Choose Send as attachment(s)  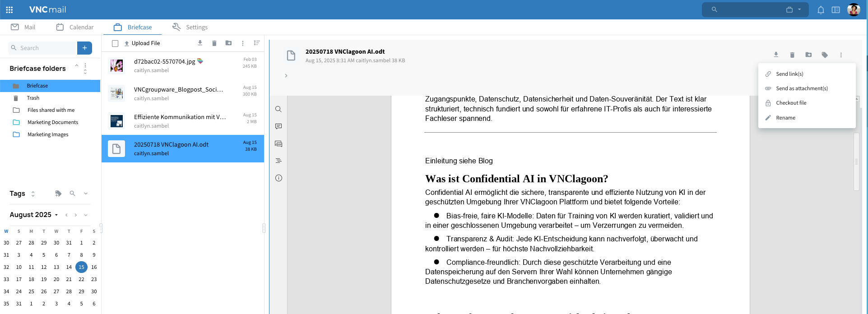point(807,88)
